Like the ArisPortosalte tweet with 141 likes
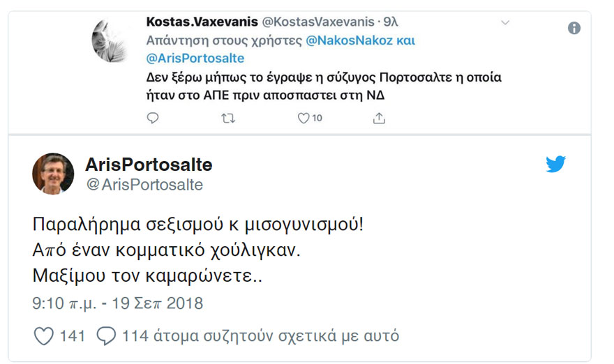The image size is (614, 364). [44, 336]
